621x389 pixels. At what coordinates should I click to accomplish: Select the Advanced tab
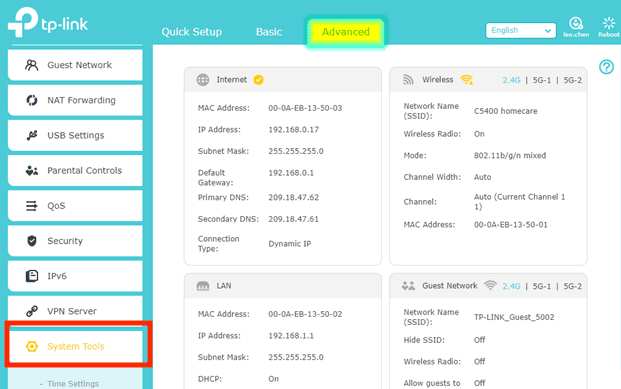click(x=345, y=32)
